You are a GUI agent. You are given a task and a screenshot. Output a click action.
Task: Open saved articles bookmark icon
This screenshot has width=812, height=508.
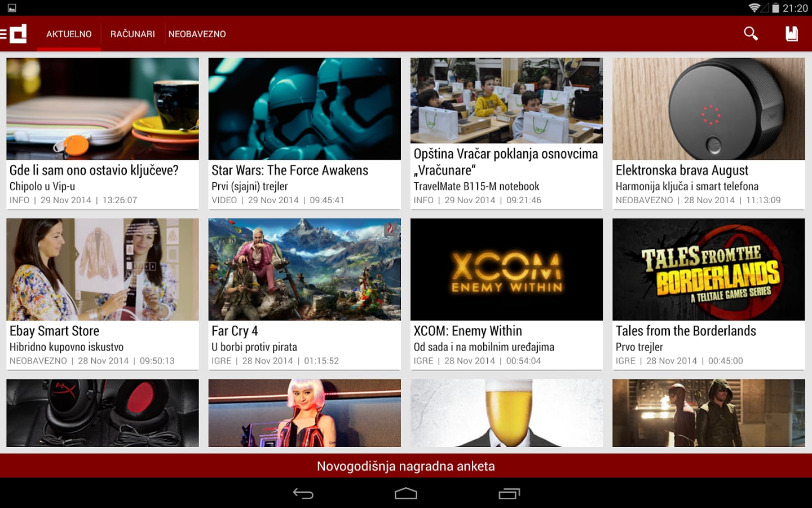792,34
